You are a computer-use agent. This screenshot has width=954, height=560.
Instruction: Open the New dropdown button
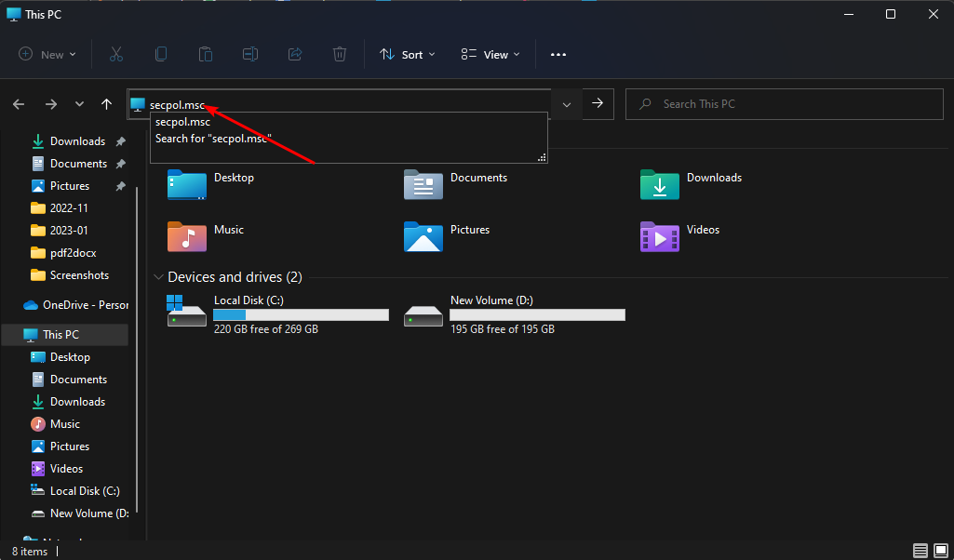coord(47,54)
